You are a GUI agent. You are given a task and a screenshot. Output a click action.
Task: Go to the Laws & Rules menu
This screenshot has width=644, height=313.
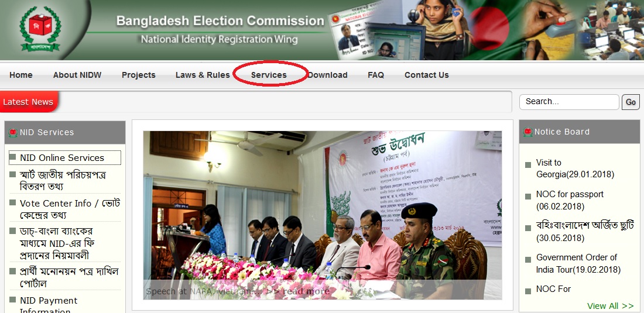coord(203,75)
